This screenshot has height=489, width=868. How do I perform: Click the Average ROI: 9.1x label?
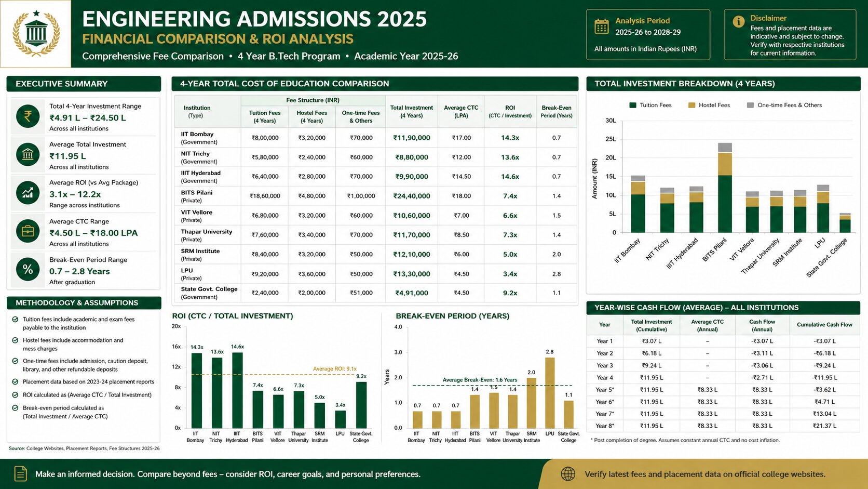[335, 369]
